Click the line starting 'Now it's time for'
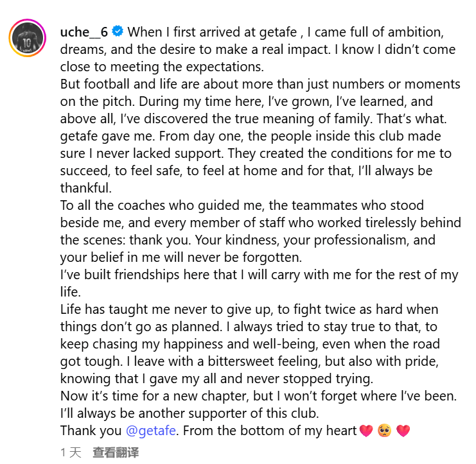The image size is (476, 464). pos(259,396)
